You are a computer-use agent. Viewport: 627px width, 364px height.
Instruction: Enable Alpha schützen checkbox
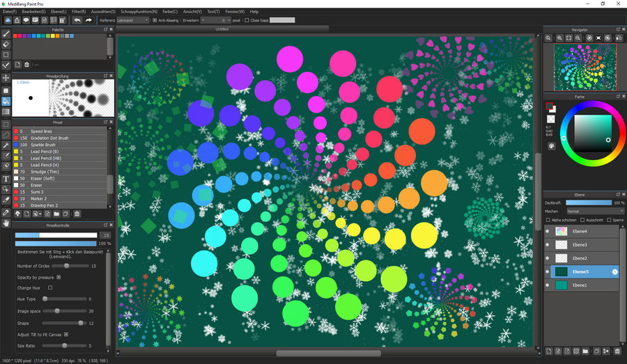coord(548,220)
